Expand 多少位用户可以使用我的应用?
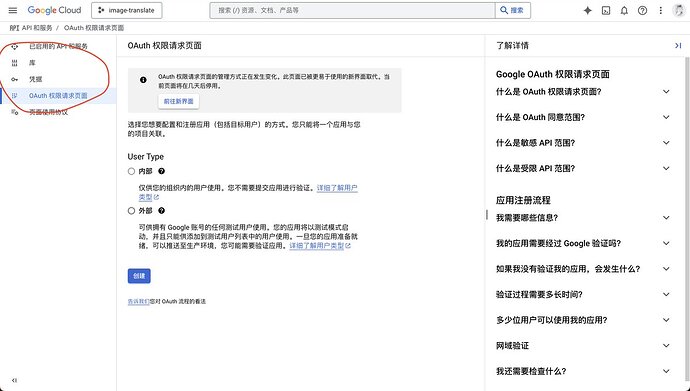This screenshot has height=391, width=690. click(x=583, y=320)
